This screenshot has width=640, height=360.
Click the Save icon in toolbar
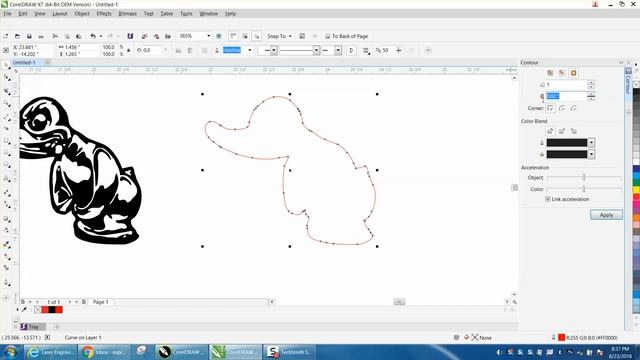[x=29, y=36]
